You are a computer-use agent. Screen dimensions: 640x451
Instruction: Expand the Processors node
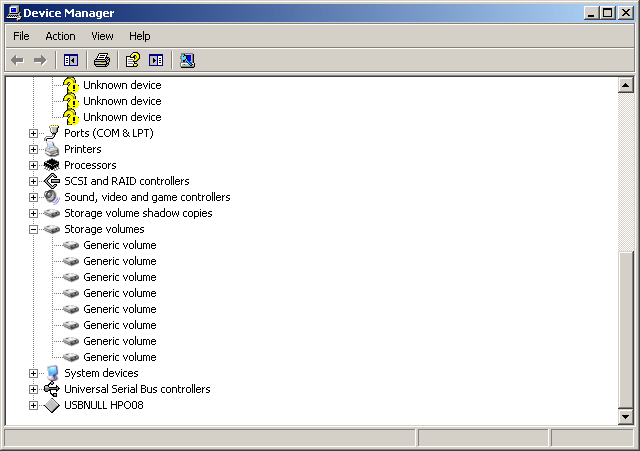click(x=33, y=165)
